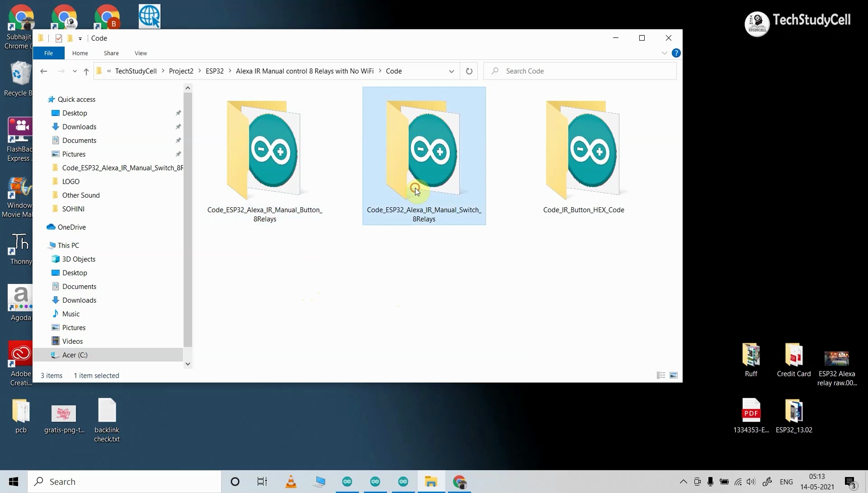
Task: Select pinned Pictures under Quick access
Action: (74, 154)
